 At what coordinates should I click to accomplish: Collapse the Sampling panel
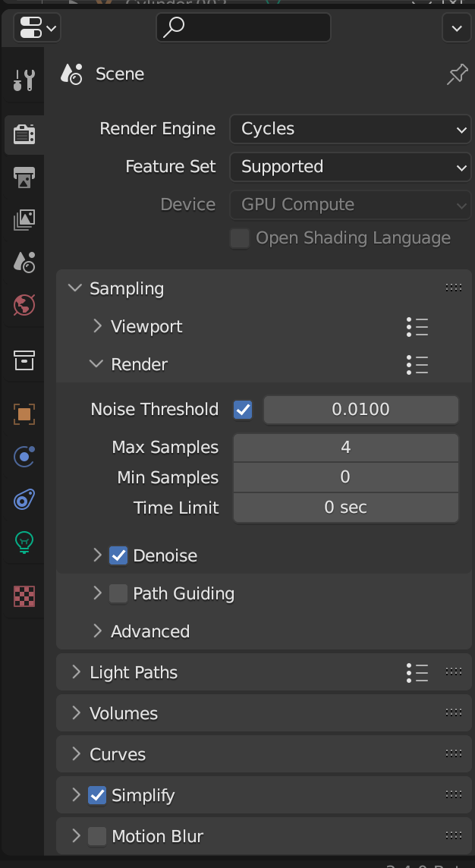(74, 288)
